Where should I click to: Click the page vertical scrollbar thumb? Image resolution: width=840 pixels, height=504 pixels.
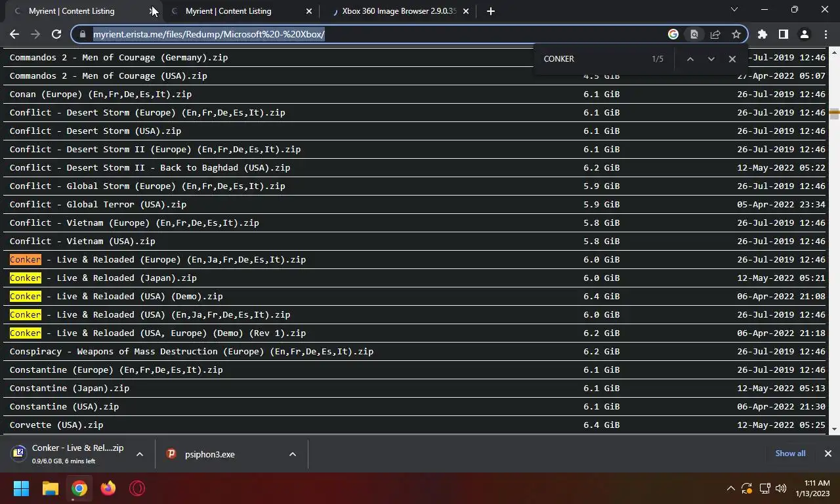tap(834, 114)
